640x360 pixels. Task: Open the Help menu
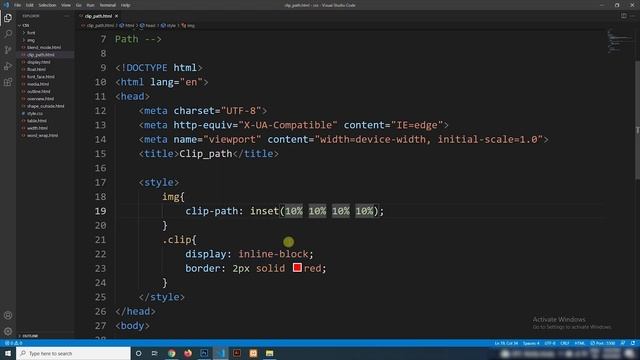(x=125, y=5)
